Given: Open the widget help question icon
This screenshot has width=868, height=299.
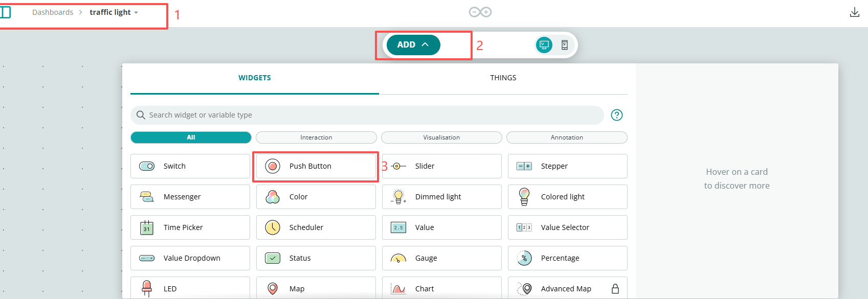Looking at the screenshot, I should [617, 115].
